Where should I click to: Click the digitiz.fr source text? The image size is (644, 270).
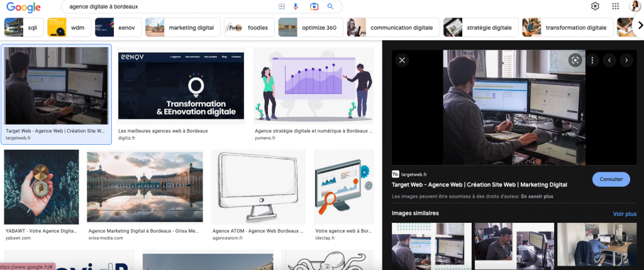(127, 138)
